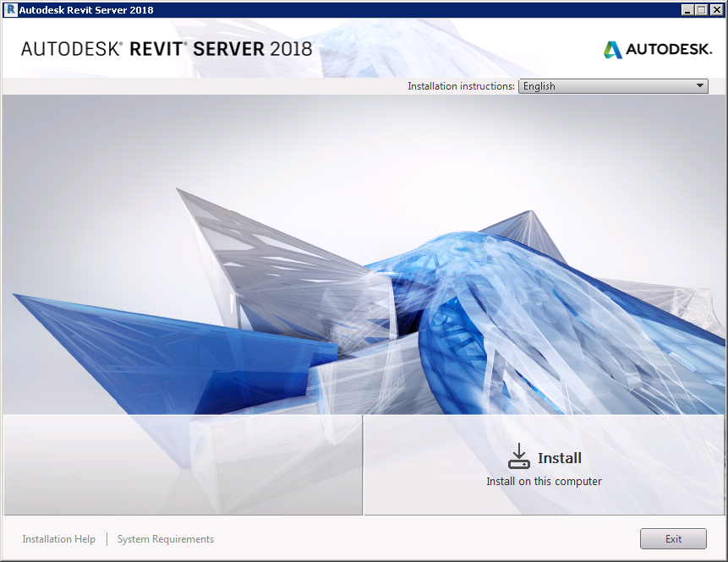Minimize the Revit Server installer window

click(687, 10)
